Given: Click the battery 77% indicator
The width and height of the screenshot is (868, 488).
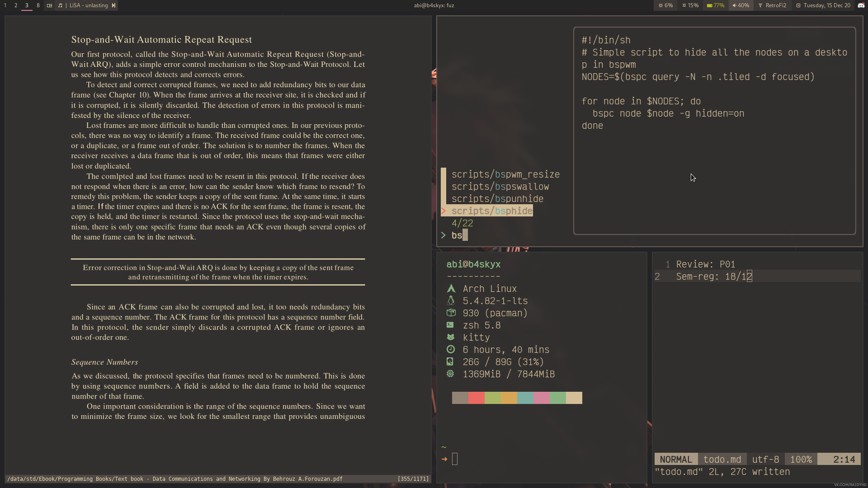Looking at the screenshot, I should [x=716, y=5].
